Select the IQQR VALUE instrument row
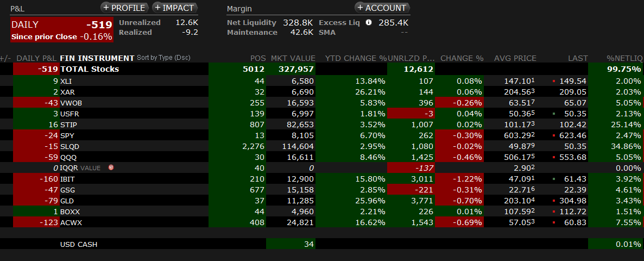Screen dimensions: 644x261 [322, 167]
